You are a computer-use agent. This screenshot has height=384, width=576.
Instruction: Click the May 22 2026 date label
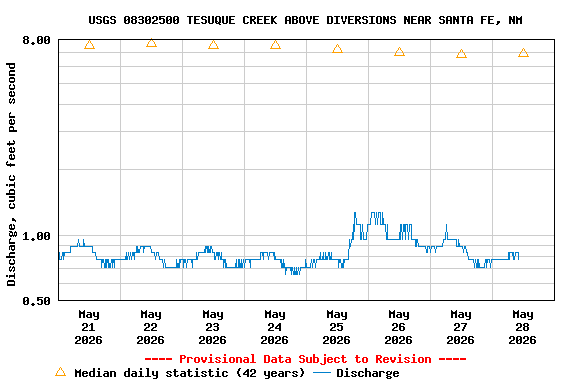(x=151, y=327)
